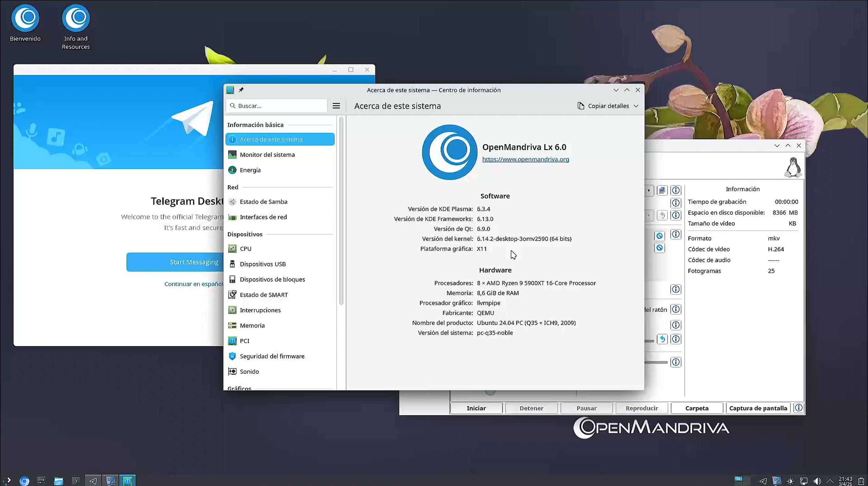Click Captura de pantalla button in recorder
Viewport: 868px width, 486px height.
point(758,408)
